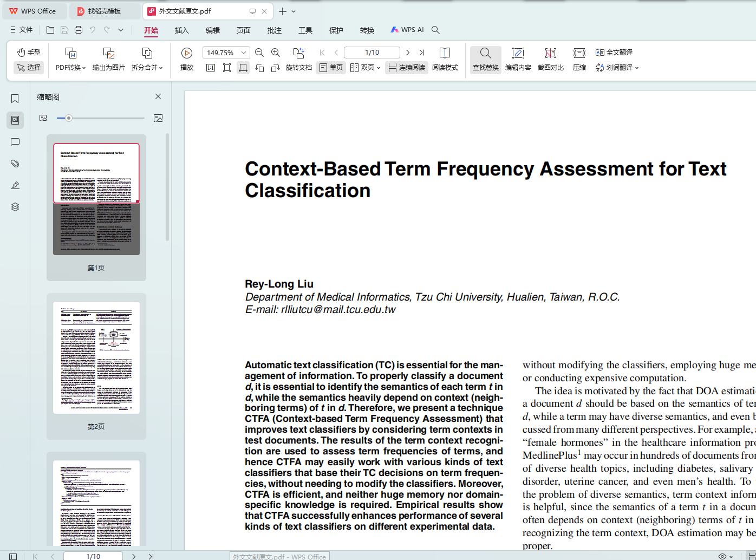Close the 缩略图 thumbnail panel
The width and height of the screenshot is (756, 560).
[x=158, y=96]
